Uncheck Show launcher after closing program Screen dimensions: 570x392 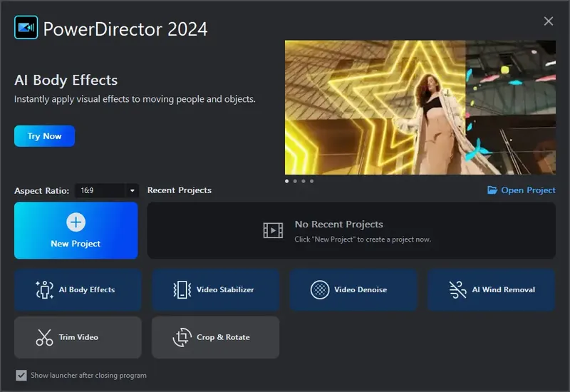[21, 376]
